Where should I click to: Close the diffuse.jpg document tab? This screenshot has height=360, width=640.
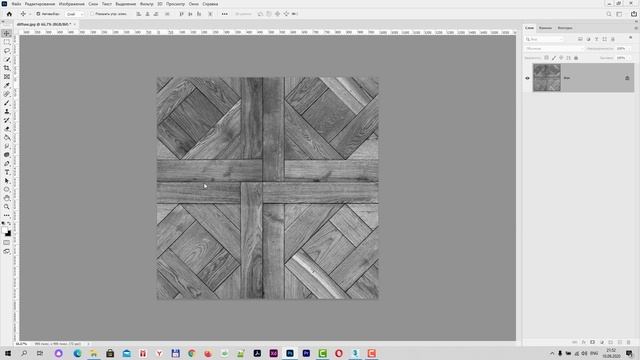coord(75,24)
